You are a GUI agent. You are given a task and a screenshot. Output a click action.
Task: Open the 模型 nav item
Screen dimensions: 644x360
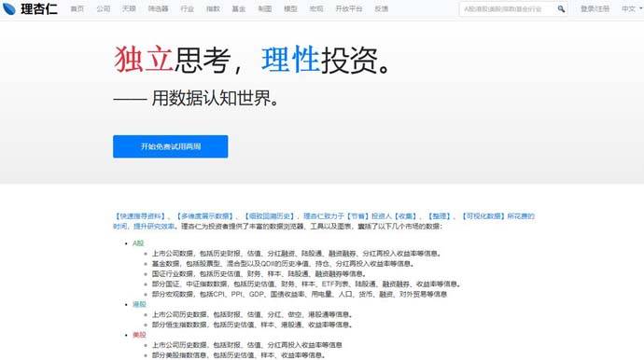[290, 8]
